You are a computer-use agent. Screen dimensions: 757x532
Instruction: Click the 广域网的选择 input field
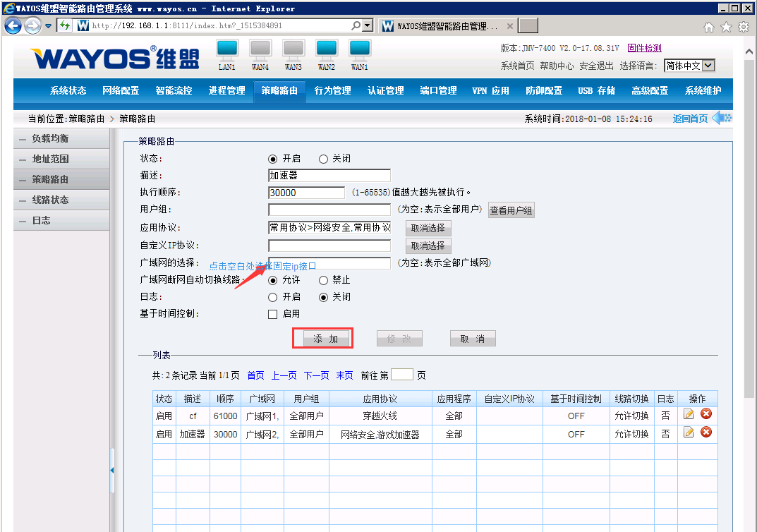tap(329, 263)
